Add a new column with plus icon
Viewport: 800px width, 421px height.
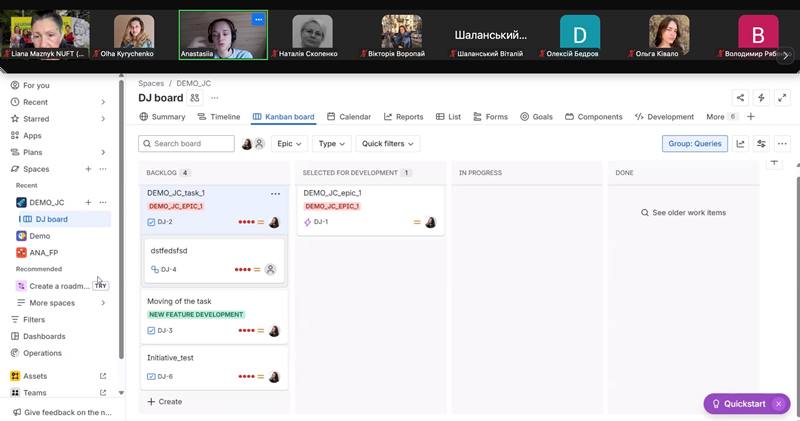tap(774, 163)
